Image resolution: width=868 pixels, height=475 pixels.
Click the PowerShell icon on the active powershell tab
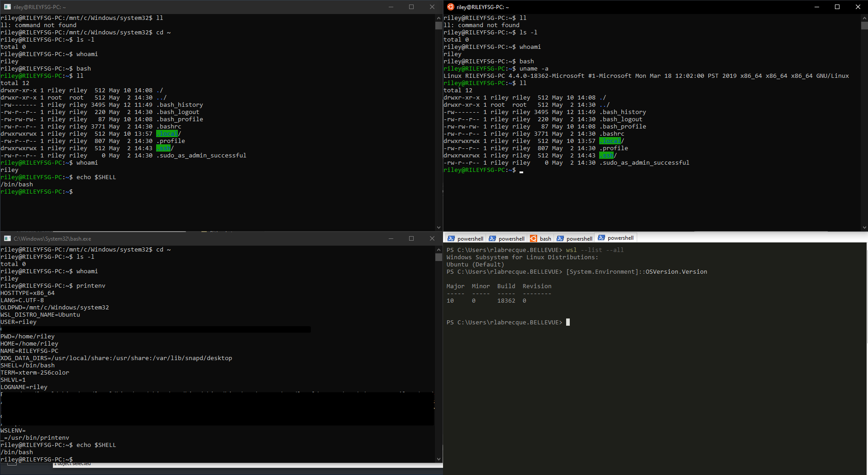pyautogui.click(x=601, y=237)
